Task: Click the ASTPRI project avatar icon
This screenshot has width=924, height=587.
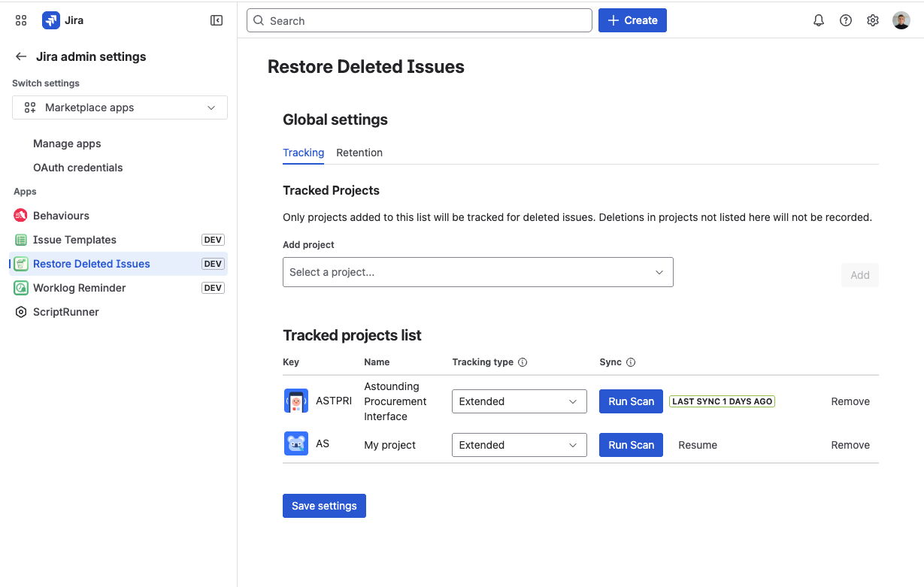Action: [x=296, y=401]
